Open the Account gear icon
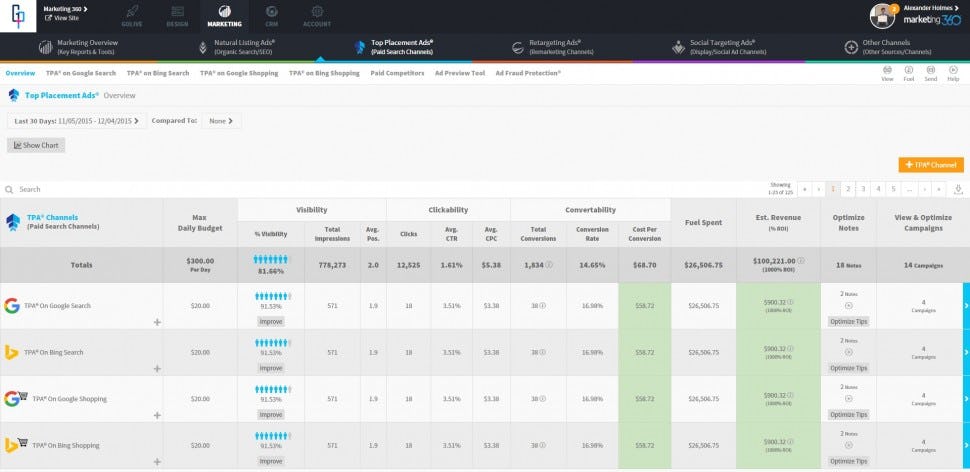The width and height of the screenshot is (970, 472). tap(317, 12)
